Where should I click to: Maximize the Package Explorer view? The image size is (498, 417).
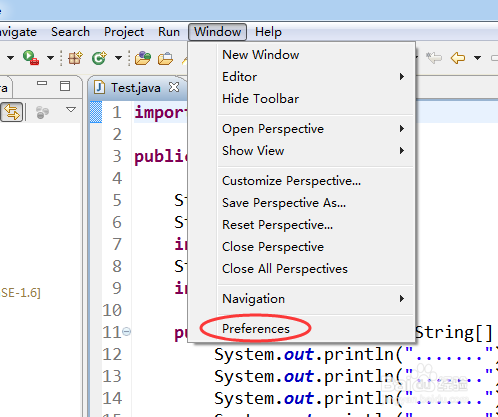tap(65, 86)
